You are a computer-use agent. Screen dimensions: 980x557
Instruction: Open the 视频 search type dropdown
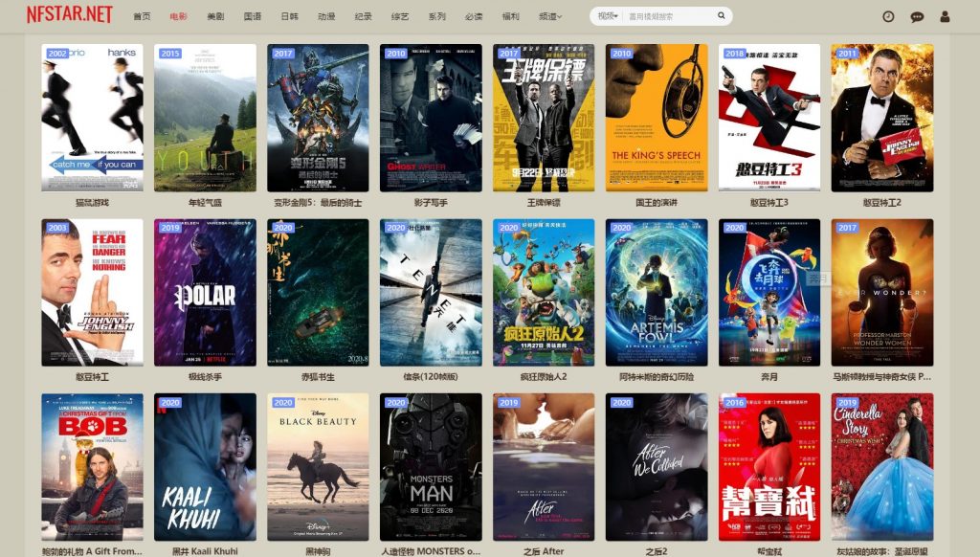(x=608, y=16)
